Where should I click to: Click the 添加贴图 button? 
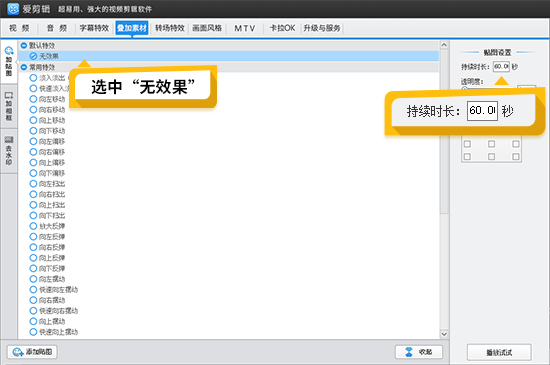32,352
